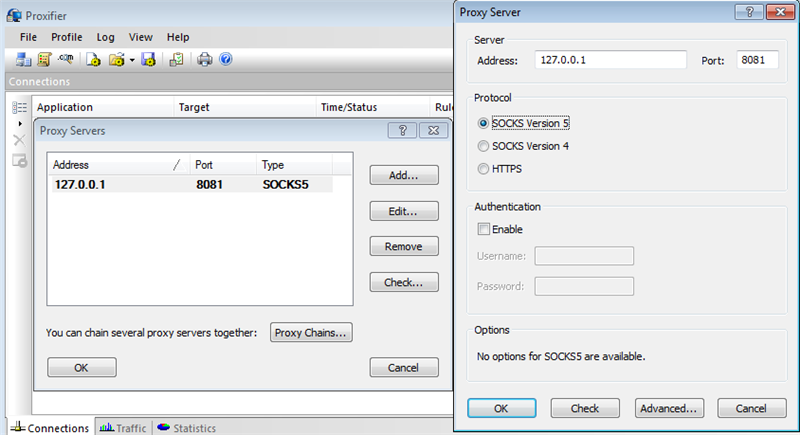Sort proxy list by Address header
Viewport: 800px width, 435px height.
point(119,165)
